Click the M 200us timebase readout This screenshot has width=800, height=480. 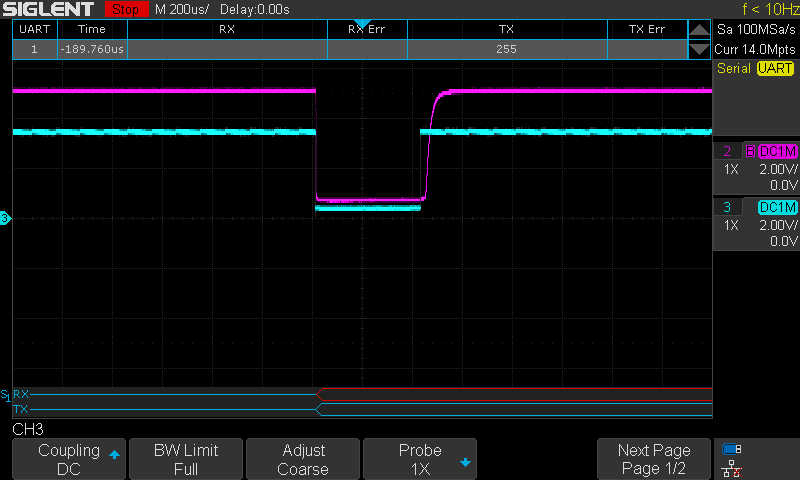[x=182, y=9]
